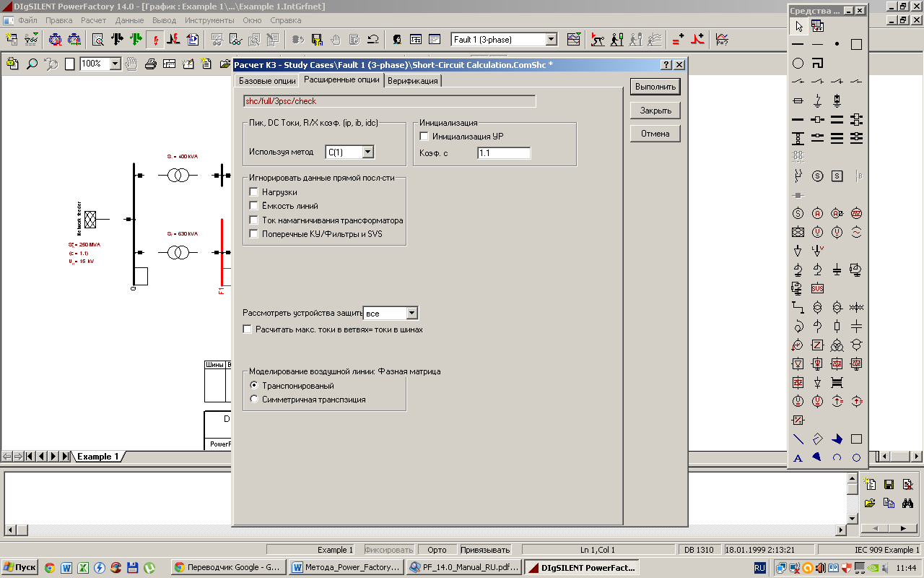Switch to Переводчик Google taskbar window
The image size is (924, 578).
[228, 568]
